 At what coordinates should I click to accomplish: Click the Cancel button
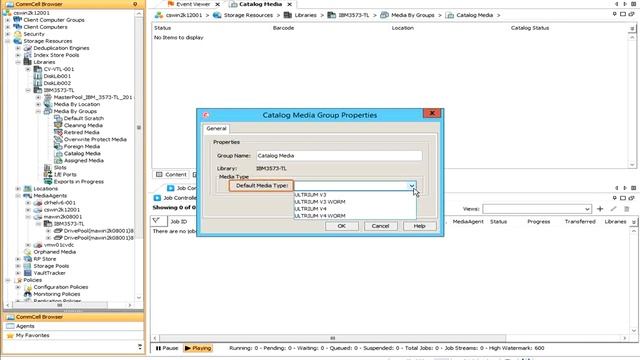380,226
